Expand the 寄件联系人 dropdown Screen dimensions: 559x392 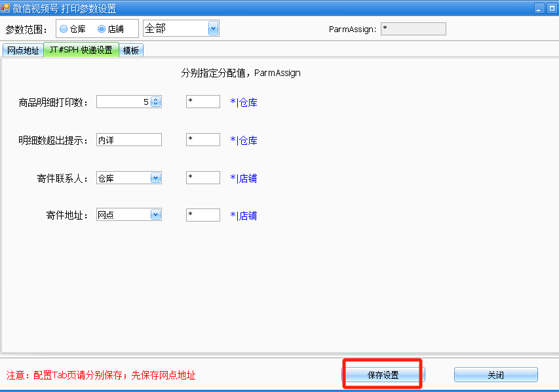pos(156,178)
